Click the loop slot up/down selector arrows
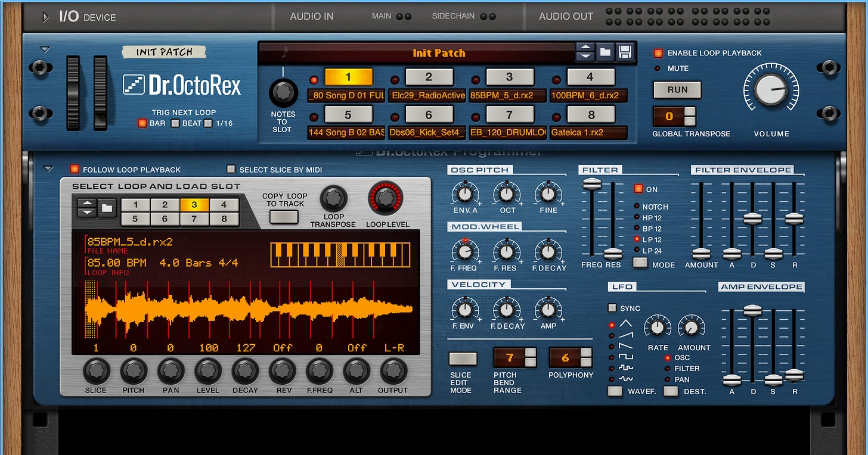 (87, 208)
